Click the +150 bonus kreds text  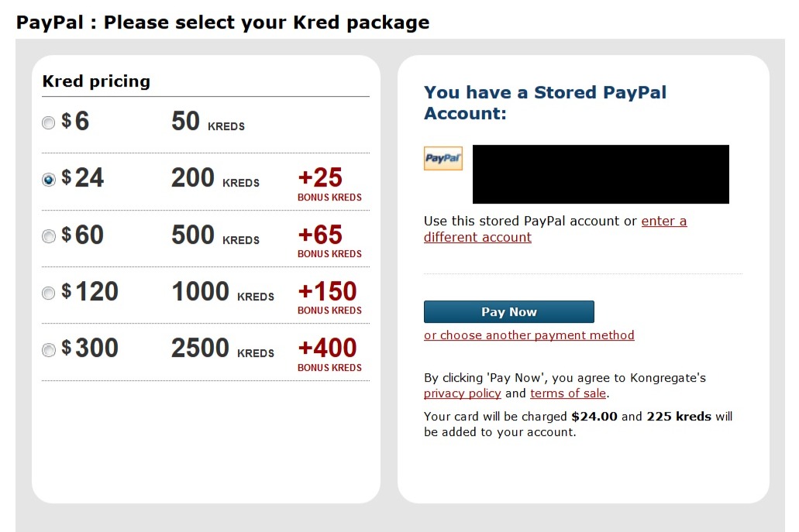point(329,298)
